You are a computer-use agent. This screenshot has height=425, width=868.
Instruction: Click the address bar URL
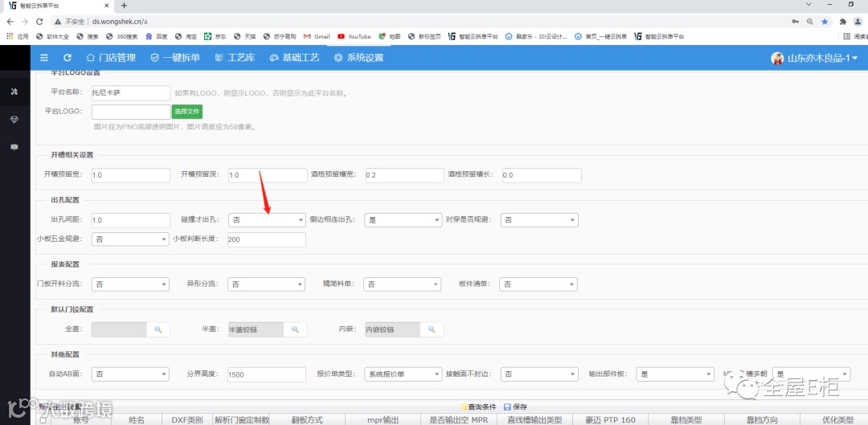(x=120, y=22)
